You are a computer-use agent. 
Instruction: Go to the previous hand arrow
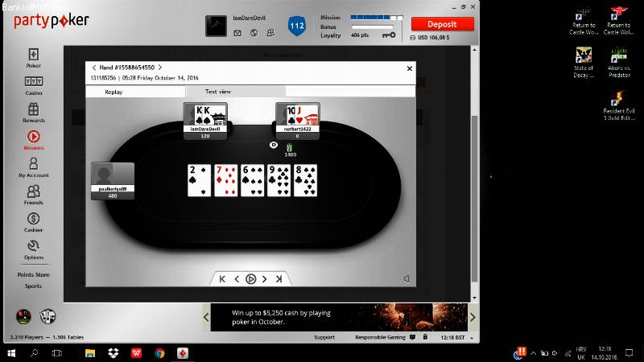(94, 68)
